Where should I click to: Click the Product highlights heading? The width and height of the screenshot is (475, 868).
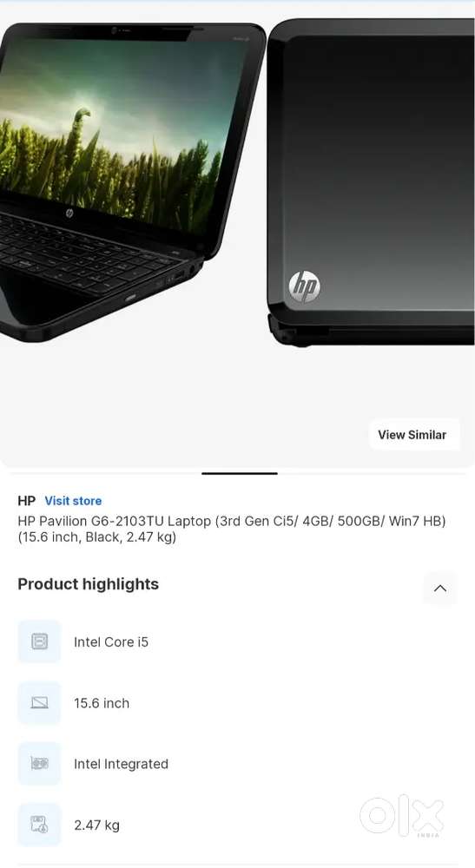point(88,584)
